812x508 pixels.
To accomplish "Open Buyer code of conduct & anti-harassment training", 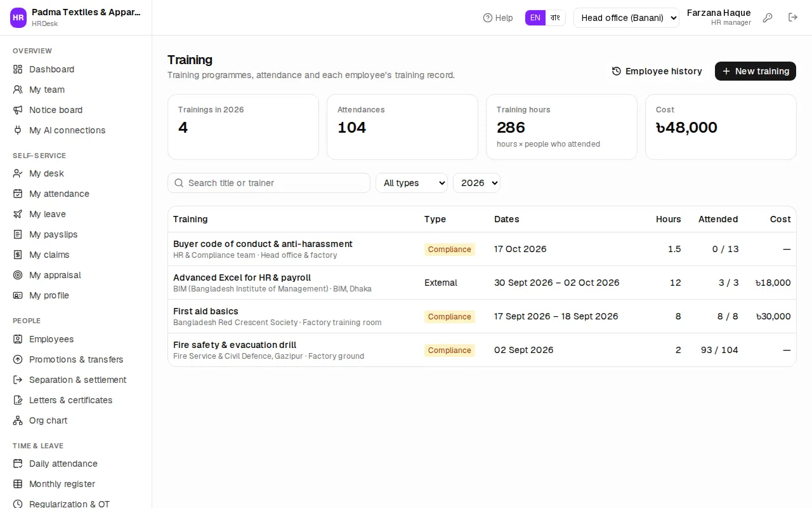I will (482, 249).
